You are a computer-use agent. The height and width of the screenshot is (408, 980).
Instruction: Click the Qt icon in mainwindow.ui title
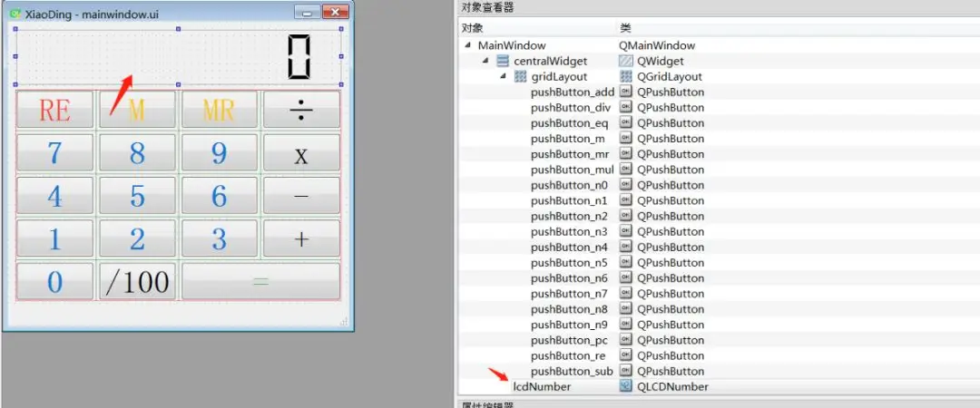tap(15, 13)
